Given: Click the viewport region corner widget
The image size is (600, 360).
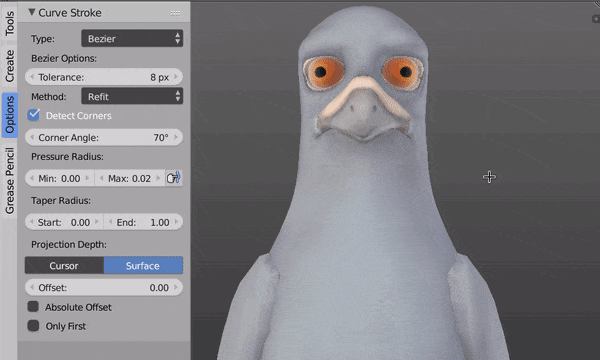Looking at the screenshot, I should coord(596,19).
